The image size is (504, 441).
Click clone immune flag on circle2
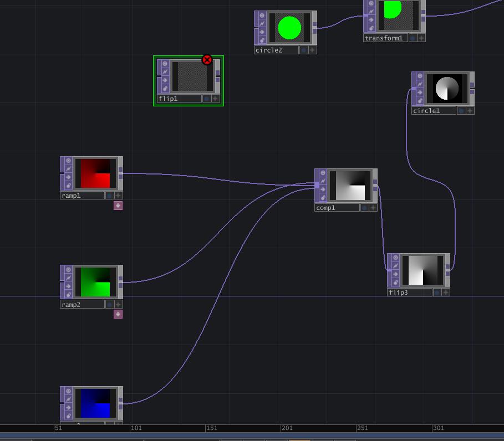click(262, 24)
